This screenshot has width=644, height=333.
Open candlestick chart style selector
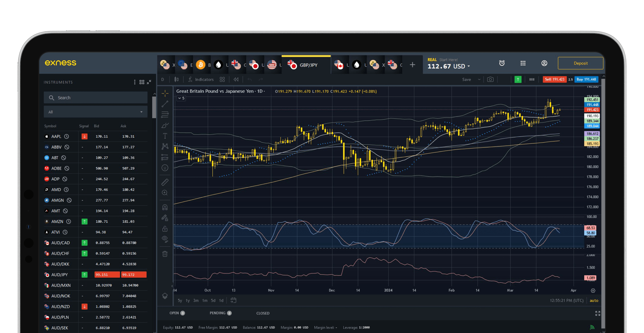coord(177,79)
